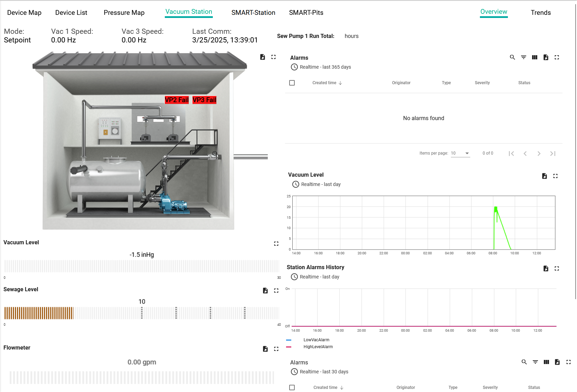Fullscreen the Vacuum Level gauge widget
Screen dimensions: 577x392
coord(276,244)
